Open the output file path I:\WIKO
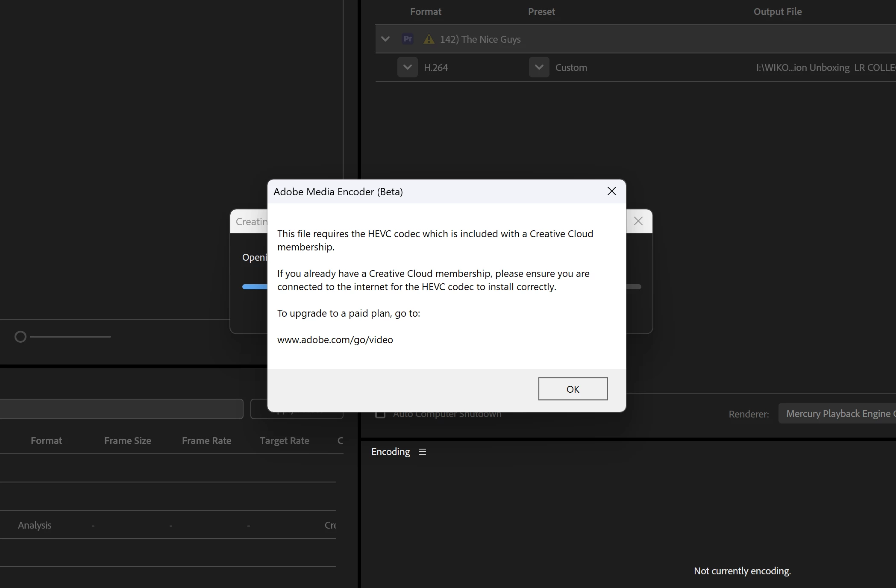This screenshot has height=588, width=896. pos(826,68)
